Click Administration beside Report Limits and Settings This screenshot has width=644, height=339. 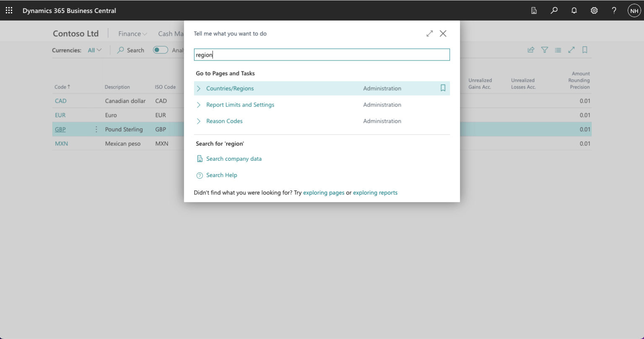pos(382,105)
